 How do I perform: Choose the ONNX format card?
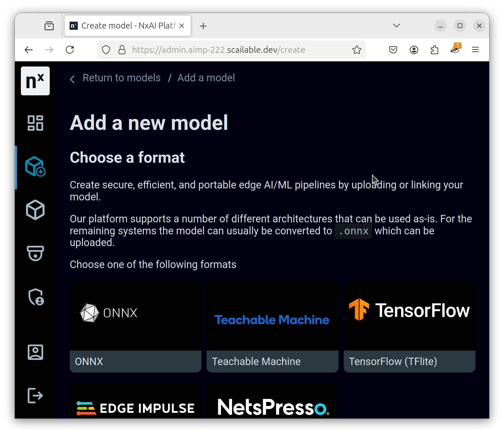[135, 327]
